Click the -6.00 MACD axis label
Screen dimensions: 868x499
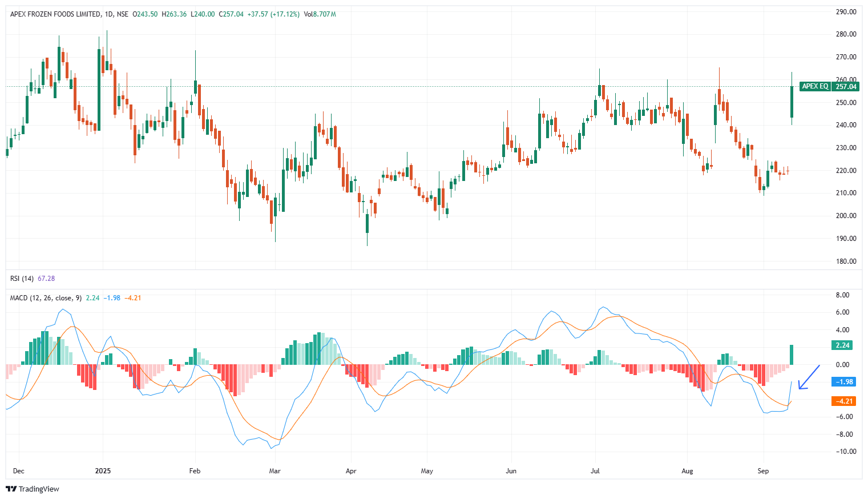pyautogui.click(x=843, y=417)
